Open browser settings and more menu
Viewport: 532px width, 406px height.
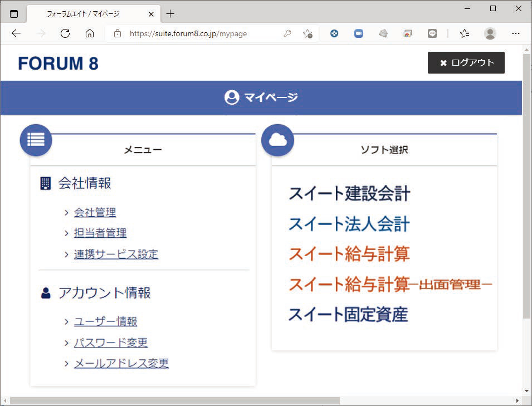click(x=516, y=33)
